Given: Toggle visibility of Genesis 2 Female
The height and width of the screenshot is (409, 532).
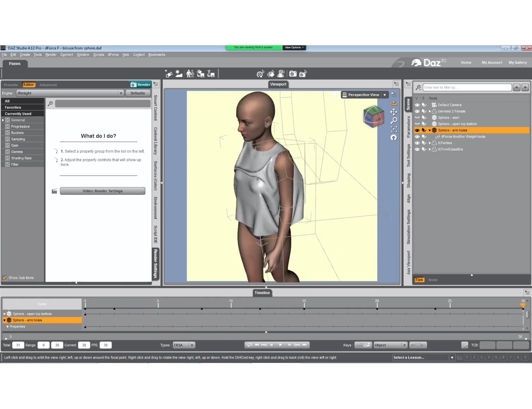Looking at the screenshot, I should (417, 111).
